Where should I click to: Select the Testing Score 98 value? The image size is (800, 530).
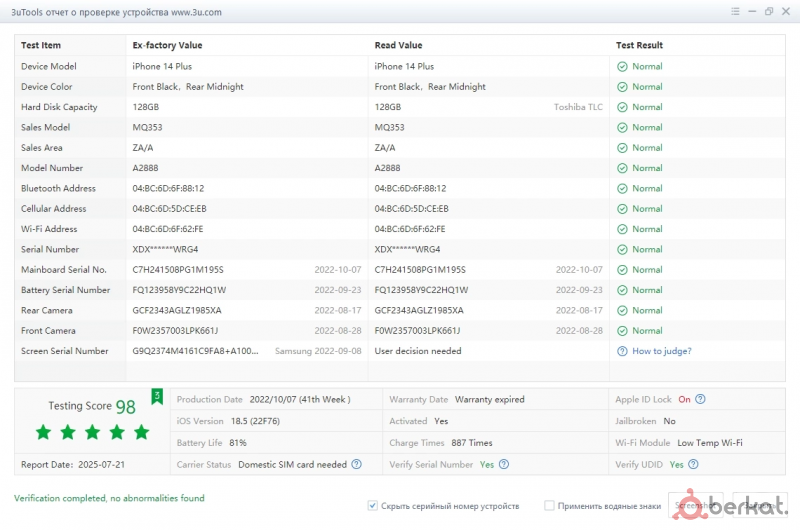coord(126,407)
